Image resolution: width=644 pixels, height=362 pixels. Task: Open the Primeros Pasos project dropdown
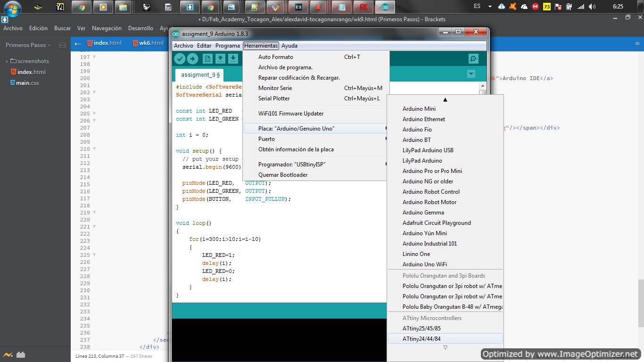[28, 45]
